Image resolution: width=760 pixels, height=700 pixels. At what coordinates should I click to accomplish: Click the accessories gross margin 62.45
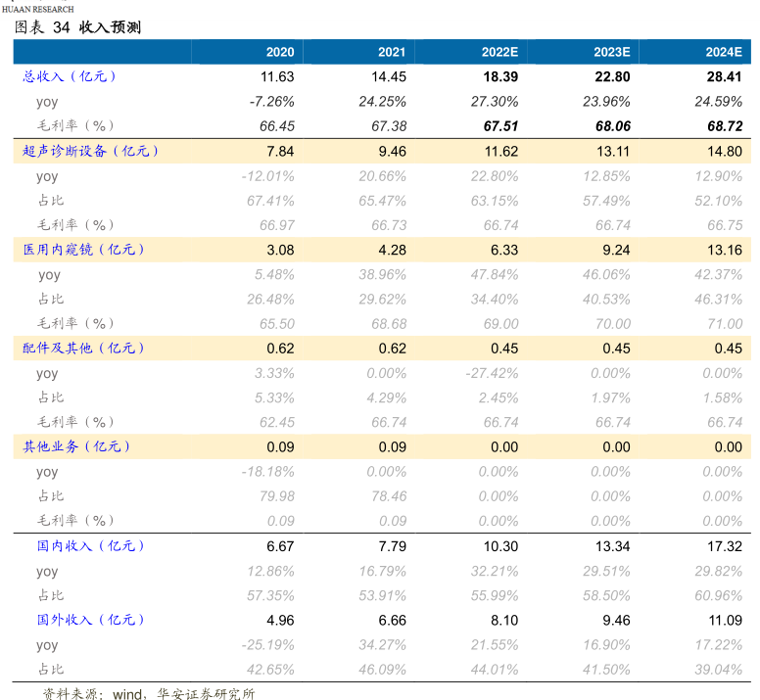coord(277,422)
